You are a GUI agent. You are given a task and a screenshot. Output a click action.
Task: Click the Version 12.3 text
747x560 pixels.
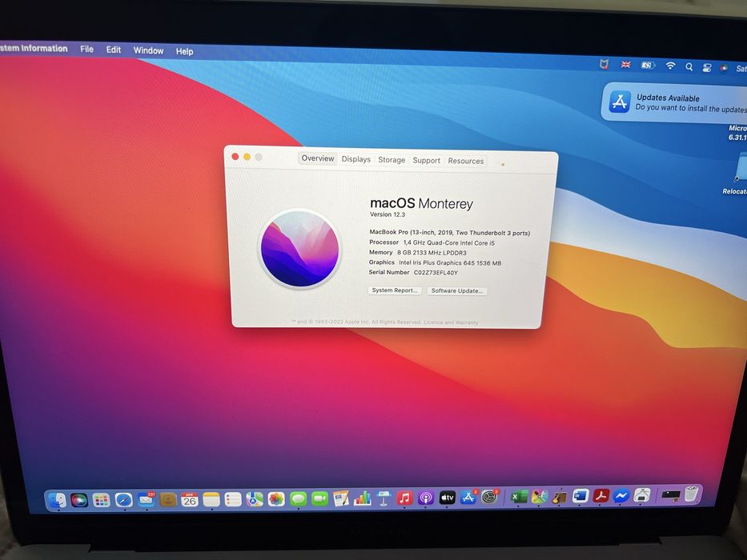(388, 214)
